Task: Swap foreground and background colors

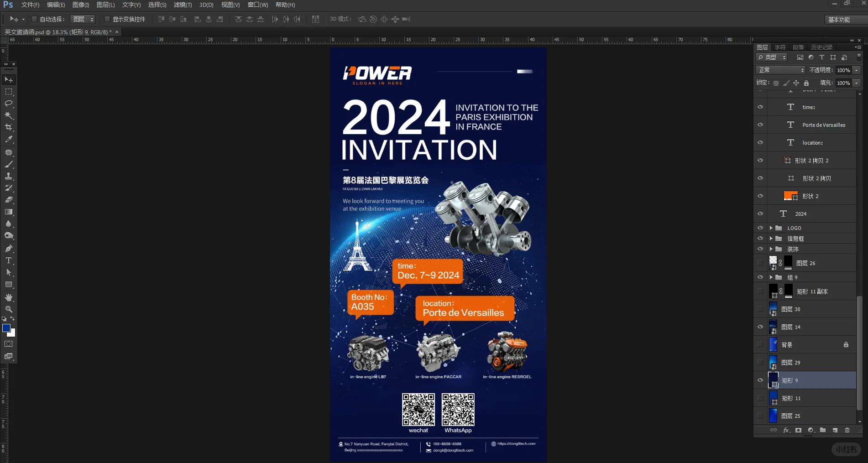Action: (x=12, y=319)
